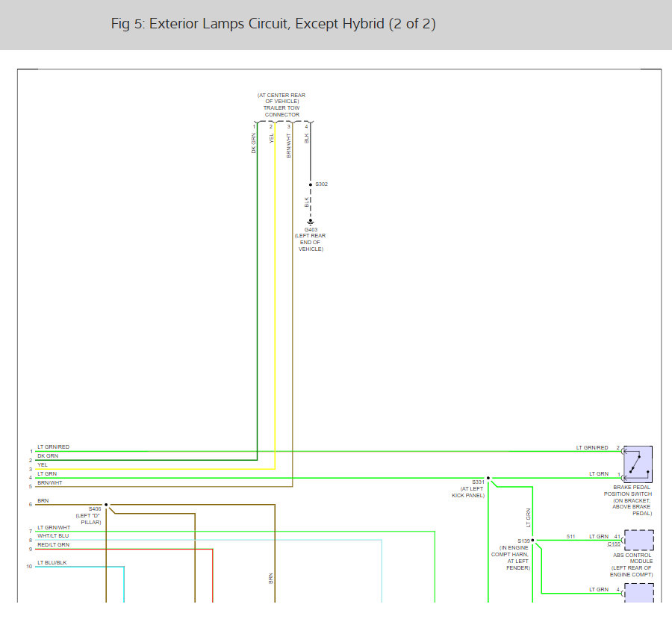Click the brake pedal position switch symbol
This screenshot has width=672, height=619.
click(638, 464)
